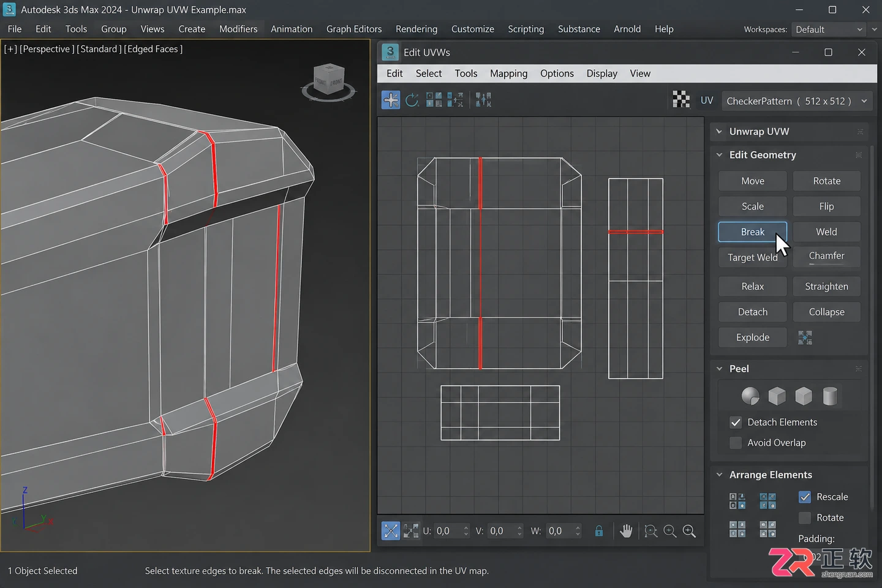Open the Mapping menu in Edit UVWs
The image size is (882, 588).
pos(508,73)
